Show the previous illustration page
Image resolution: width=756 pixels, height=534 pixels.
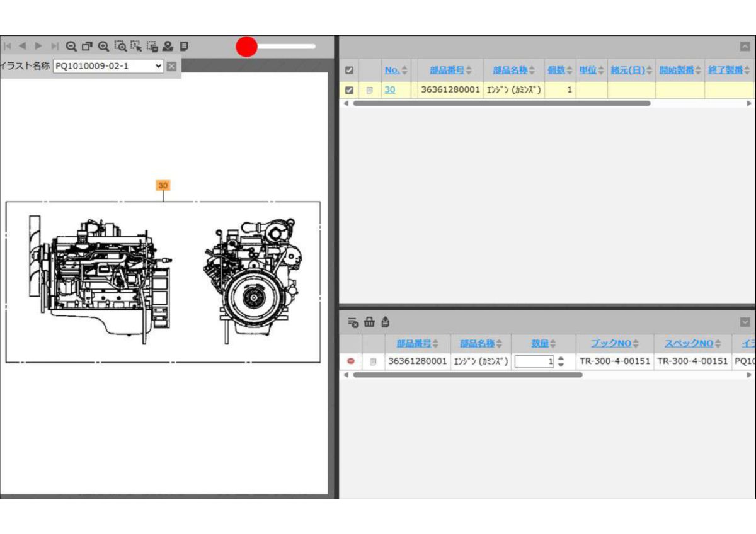click(x=22, y=46)
